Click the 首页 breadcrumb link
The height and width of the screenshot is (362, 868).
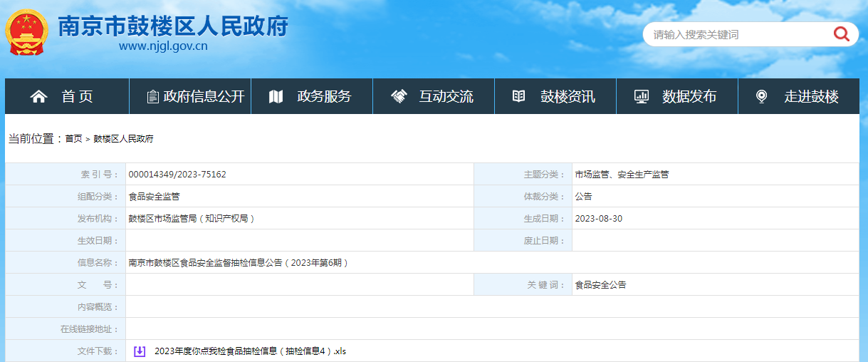coord(73,139)
